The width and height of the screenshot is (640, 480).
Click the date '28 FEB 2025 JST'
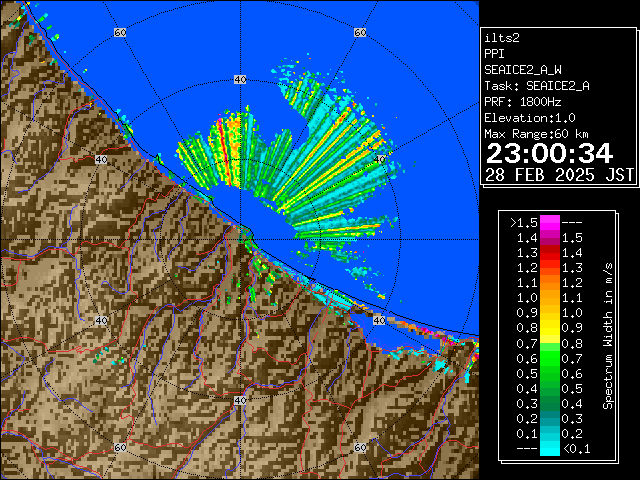tap(559, 175)
